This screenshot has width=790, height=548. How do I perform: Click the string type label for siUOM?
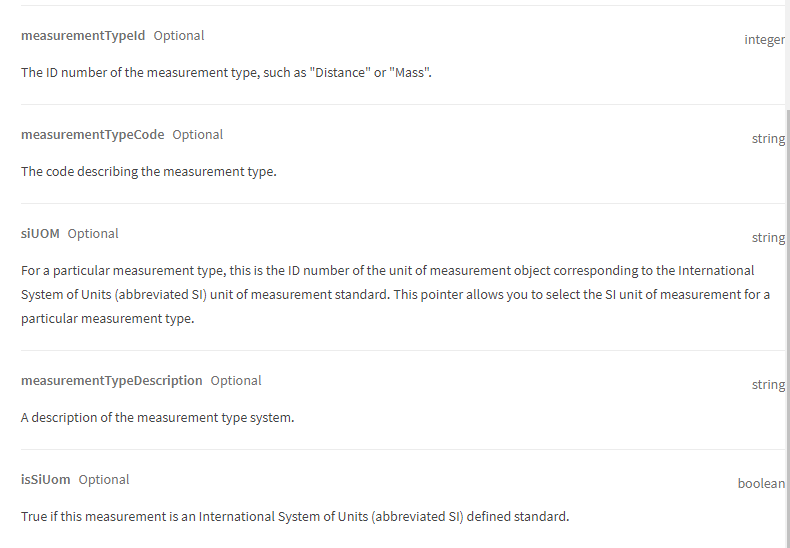pos(768,238)
